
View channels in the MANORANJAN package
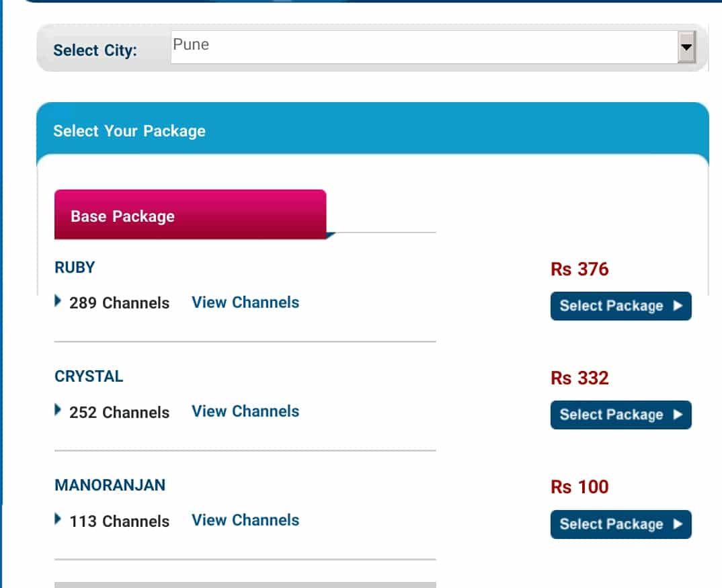(245, 520)
